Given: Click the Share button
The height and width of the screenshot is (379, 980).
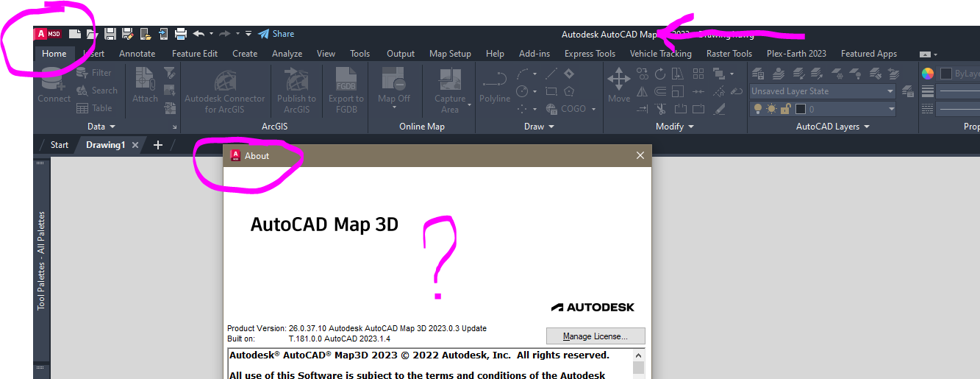Looking at the screenshot, I should click(276, 34).
